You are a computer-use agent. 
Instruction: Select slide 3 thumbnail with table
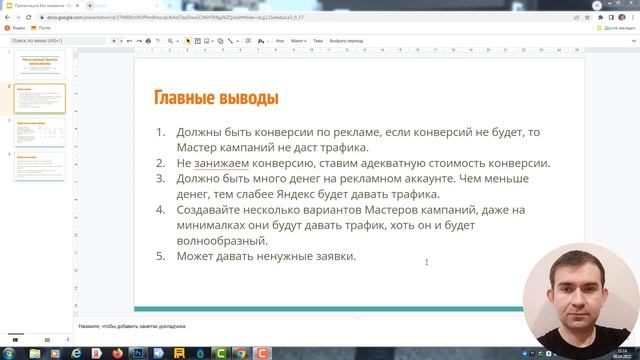pos(40,132)
